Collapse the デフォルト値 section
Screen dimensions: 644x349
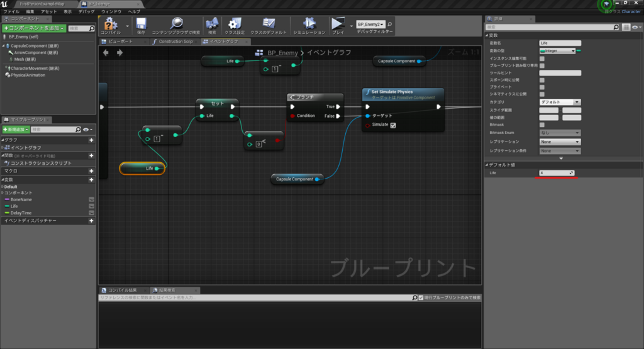click(x=487, y=165)
